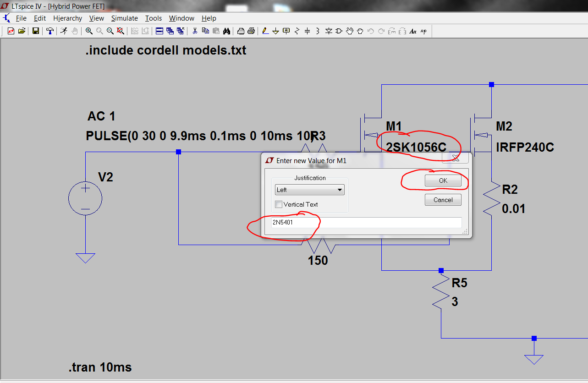Click the IRFP240C model label of M2
588x383 pixels.
(x=525, y=147)
